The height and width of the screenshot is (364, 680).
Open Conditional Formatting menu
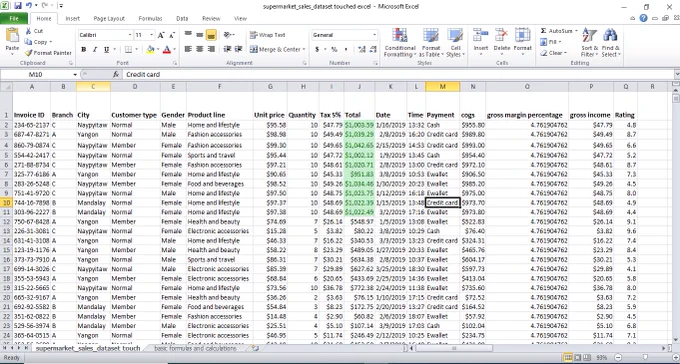point(400,43)
